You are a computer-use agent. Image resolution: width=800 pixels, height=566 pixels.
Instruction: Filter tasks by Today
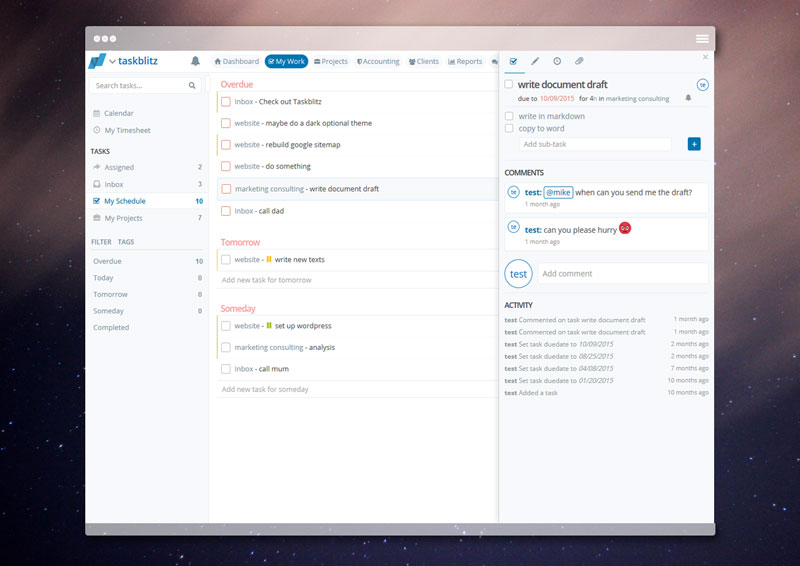tap(147, 278)
